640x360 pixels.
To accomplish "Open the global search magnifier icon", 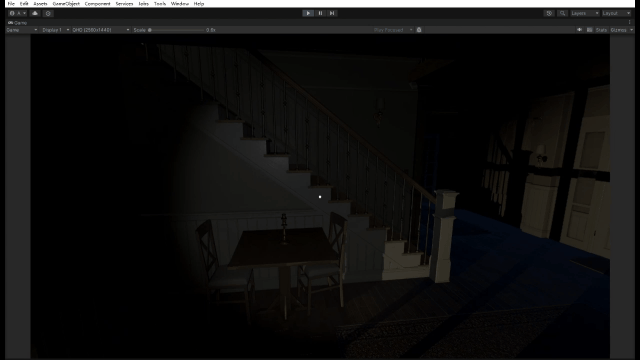I will 562,13.
